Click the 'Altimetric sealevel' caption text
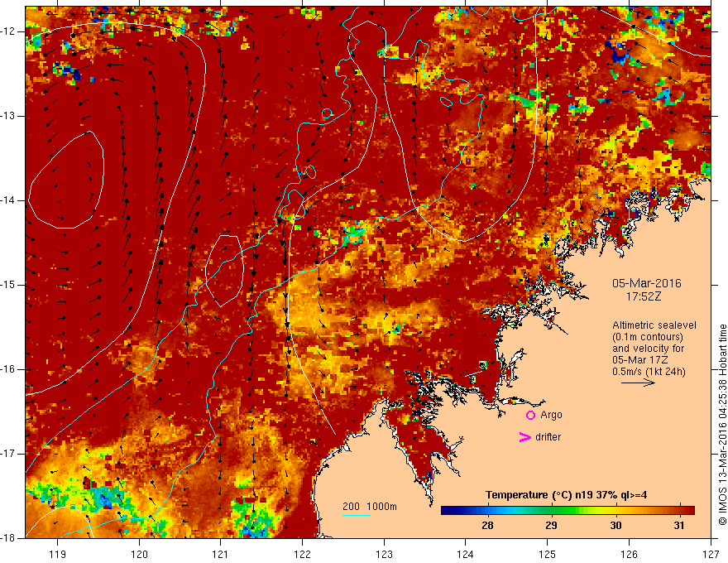728x563 pixels. click(x=654, y=325)
